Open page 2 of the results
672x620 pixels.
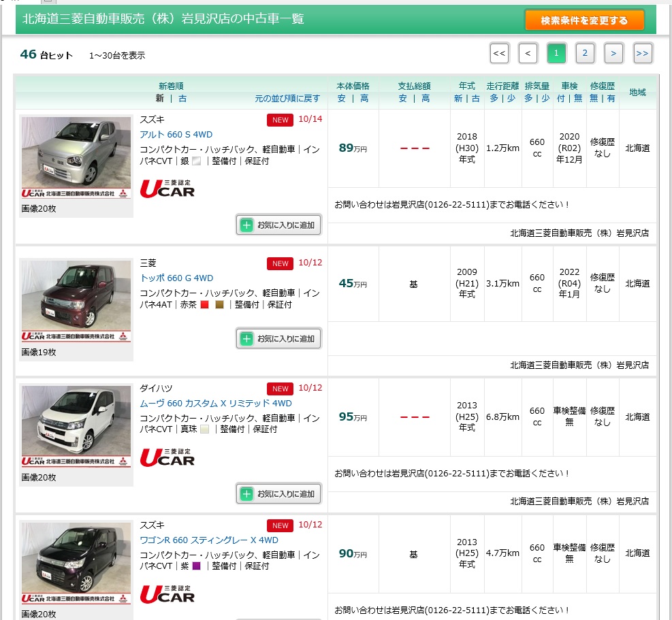click(x=585, y=54)
